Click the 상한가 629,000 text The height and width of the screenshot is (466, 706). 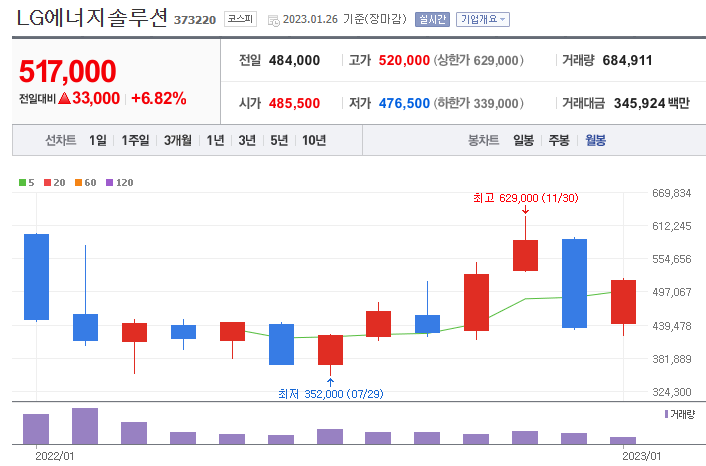(478, 60)
